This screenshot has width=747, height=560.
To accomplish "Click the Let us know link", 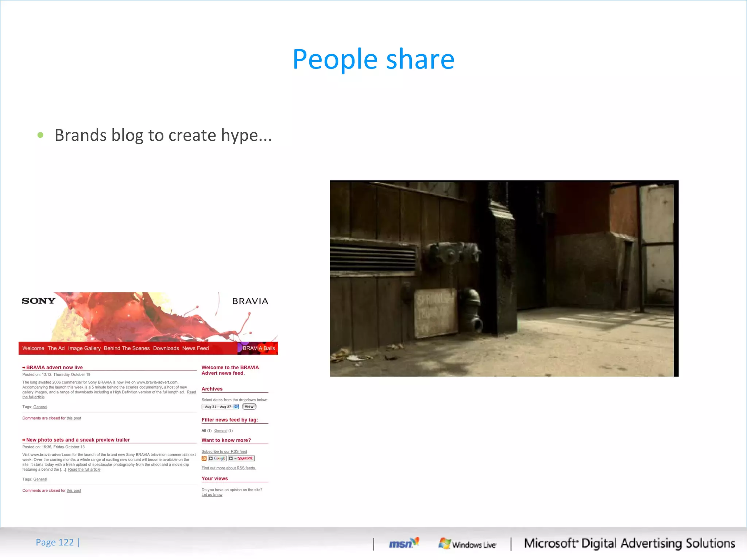I will pos(212,495).
